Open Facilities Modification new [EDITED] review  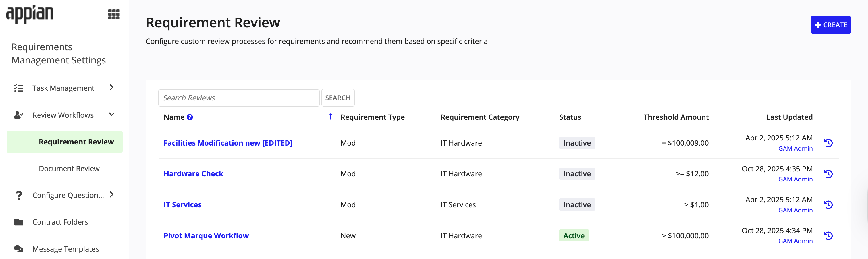tap(228, 143)
